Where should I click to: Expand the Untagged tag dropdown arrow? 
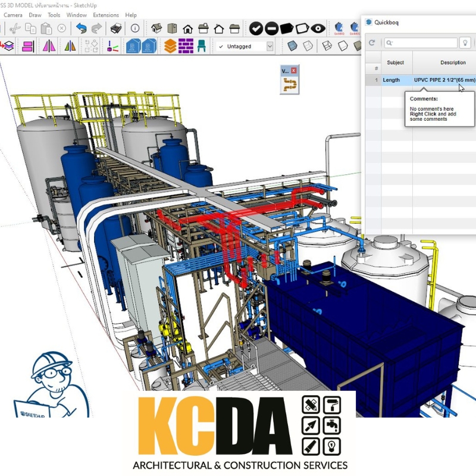point(270,46)
